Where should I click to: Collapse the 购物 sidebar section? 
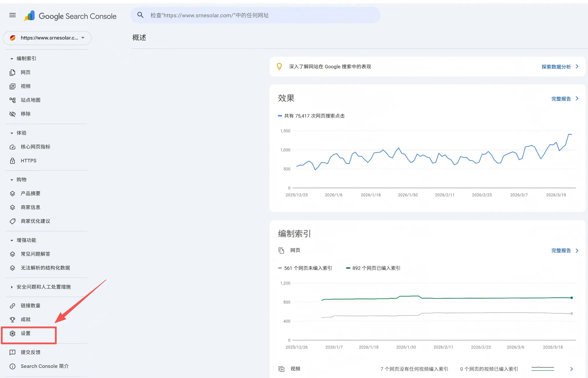coord(12,180)
